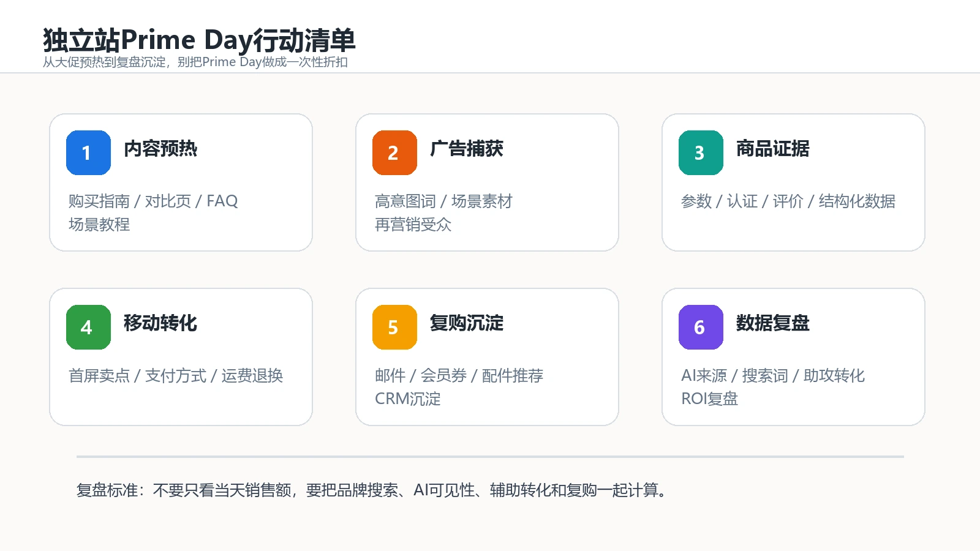Click the green number 4 badge
This screenshot has width=980, height=551.
pos(88,327)
